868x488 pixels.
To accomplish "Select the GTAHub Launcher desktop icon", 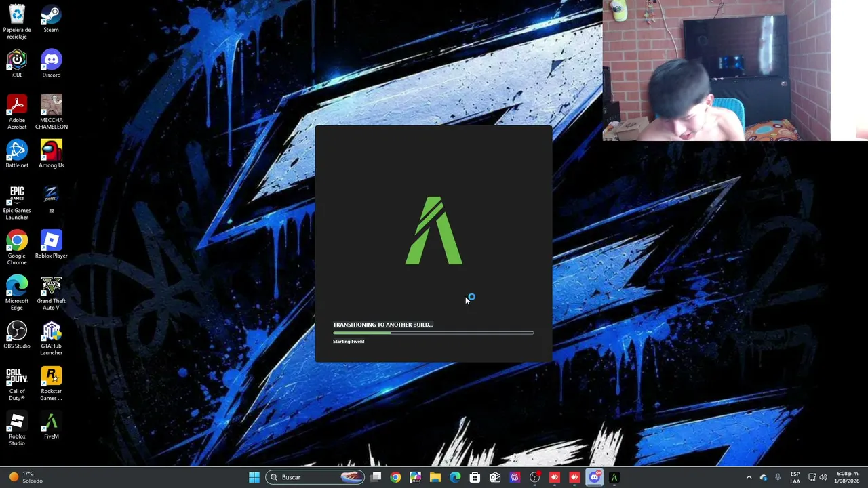I will tap(51, 338).
